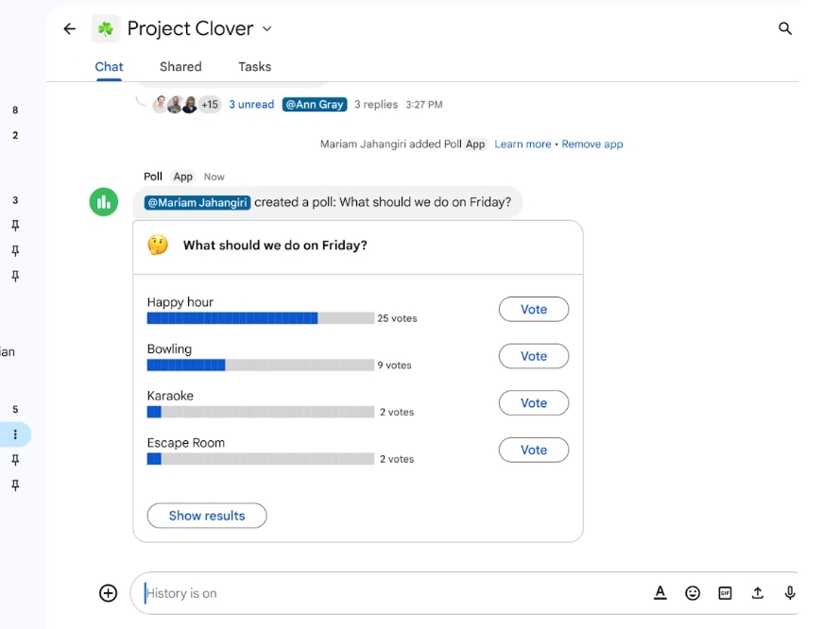Viewport: 840px width, 629px height.
Task: Open the plus integration menu beside the composer
Action: tap(108, 592)
